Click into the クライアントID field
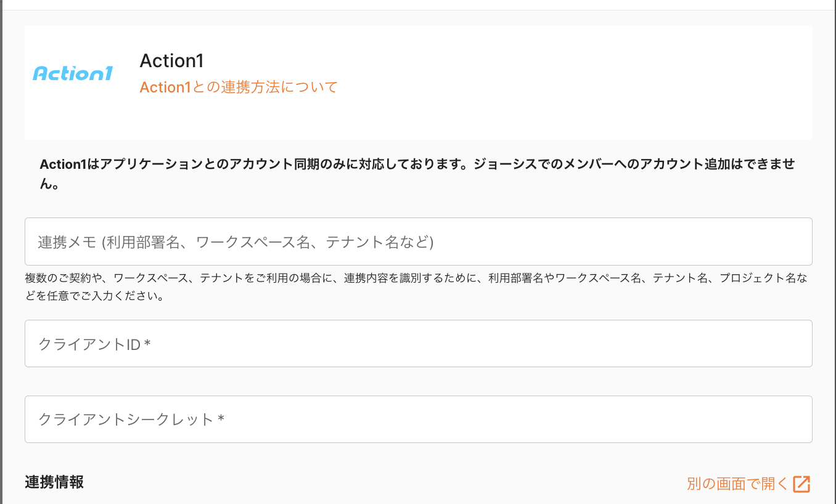 418,344
